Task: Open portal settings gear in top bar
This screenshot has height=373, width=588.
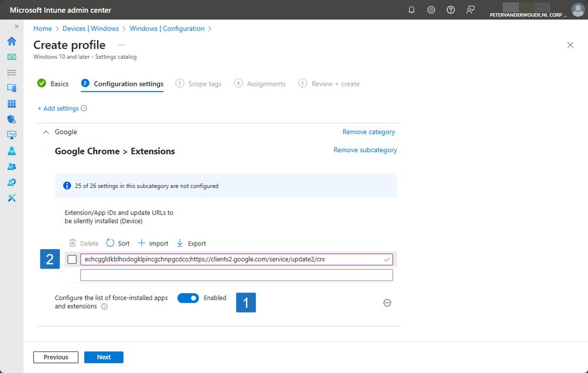Action: click(x=431, y=10)
